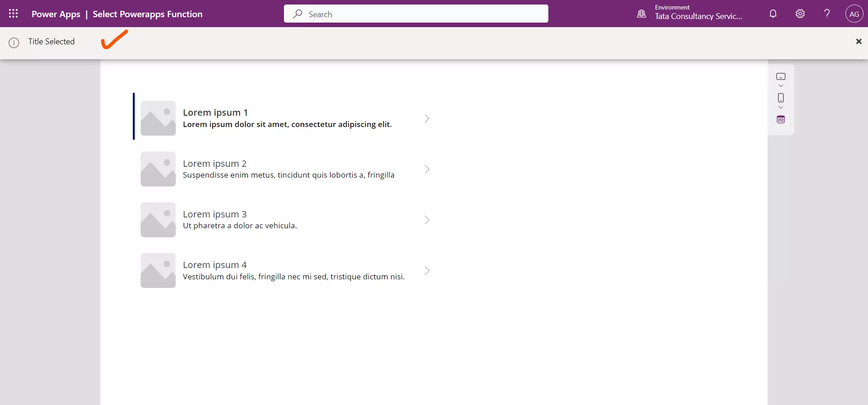868x405 pixels.
Task: Open the notifications bell
Action: click(773, 14)
